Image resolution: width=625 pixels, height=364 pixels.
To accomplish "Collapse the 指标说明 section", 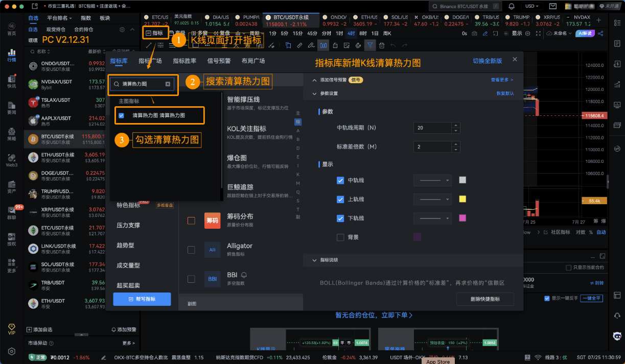I will point(314,260).
